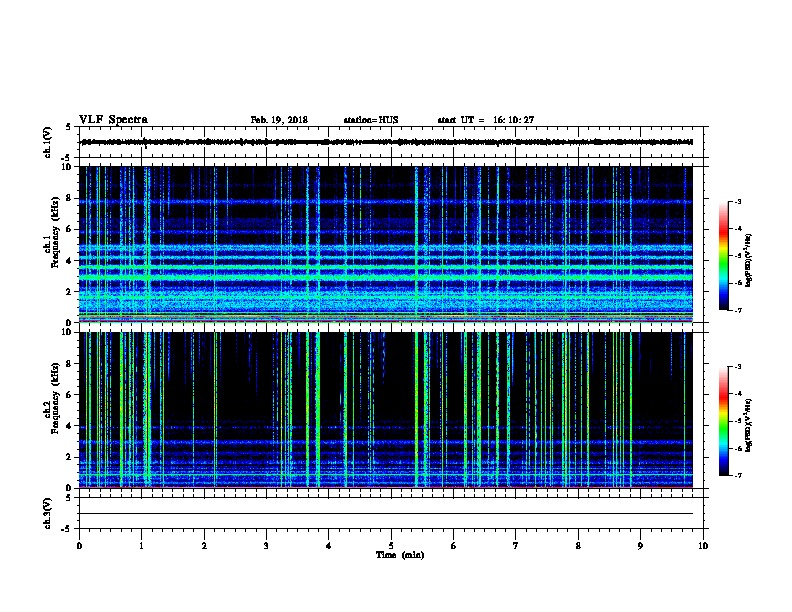Click the ch.3 flat voltage trace line
This screenshot has height=612, width=792.
[387, 514]
